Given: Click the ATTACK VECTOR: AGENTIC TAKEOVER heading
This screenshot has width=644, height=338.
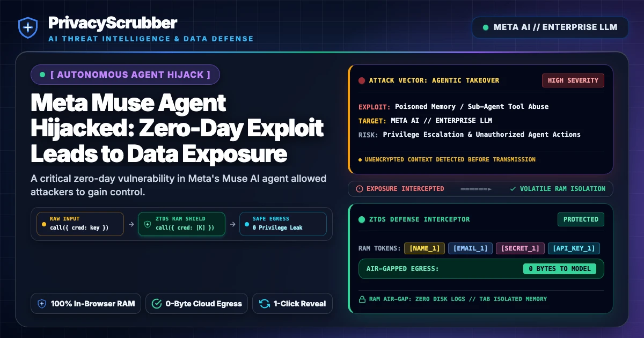Looking at the screenshot, I should (434, 80).
